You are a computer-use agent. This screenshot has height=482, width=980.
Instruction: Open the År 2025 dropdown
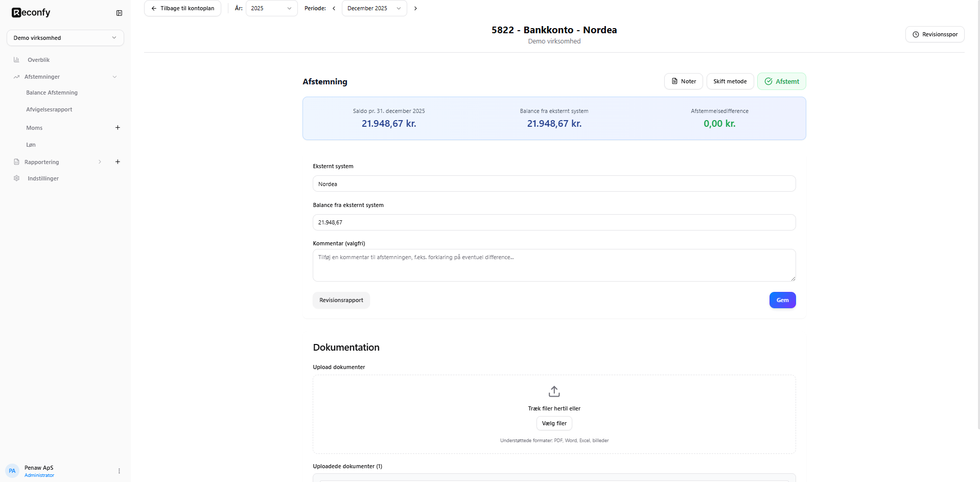(271, 8)
